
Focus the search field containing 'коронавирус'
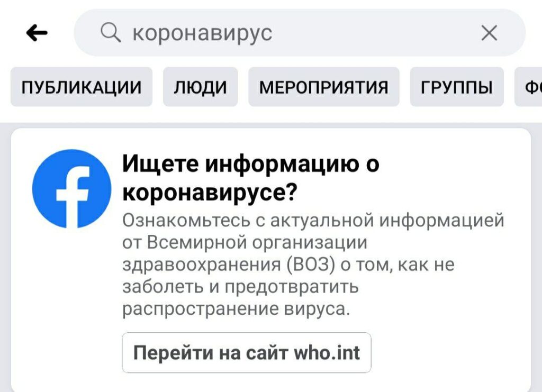click(296, 33)
